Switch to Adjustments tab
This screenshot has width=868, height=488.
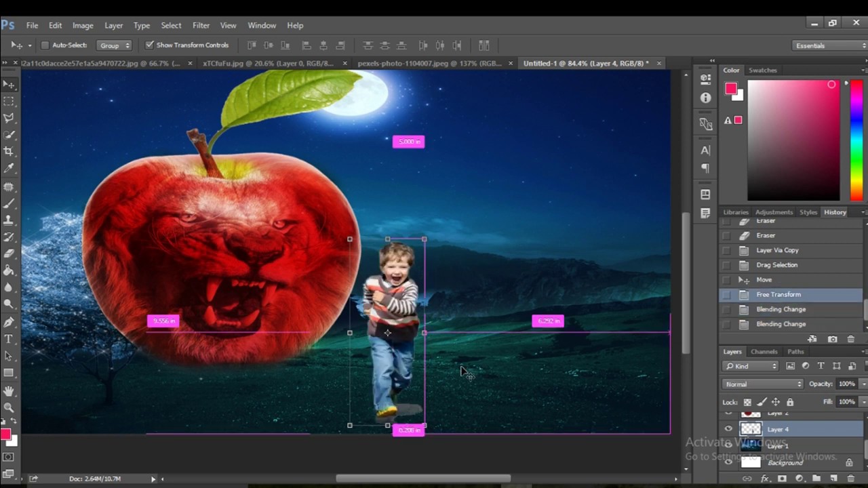(774, 213)
